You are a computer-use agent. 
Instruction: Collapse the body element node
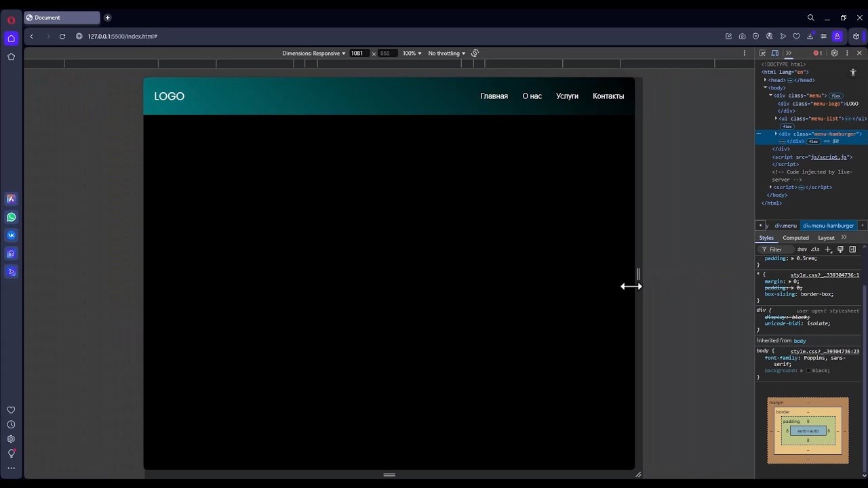tap(765, 87)
